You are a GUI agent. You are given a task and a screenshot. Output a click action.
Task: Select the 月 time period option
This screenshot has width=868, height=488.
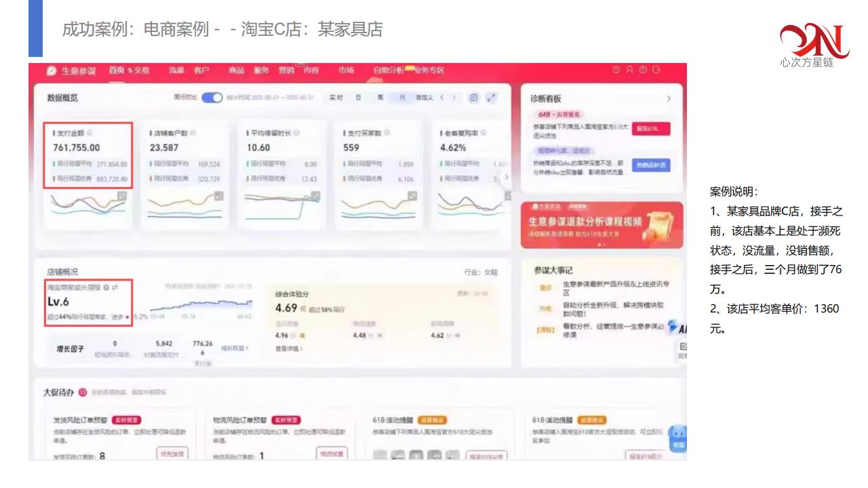point(401,98)
